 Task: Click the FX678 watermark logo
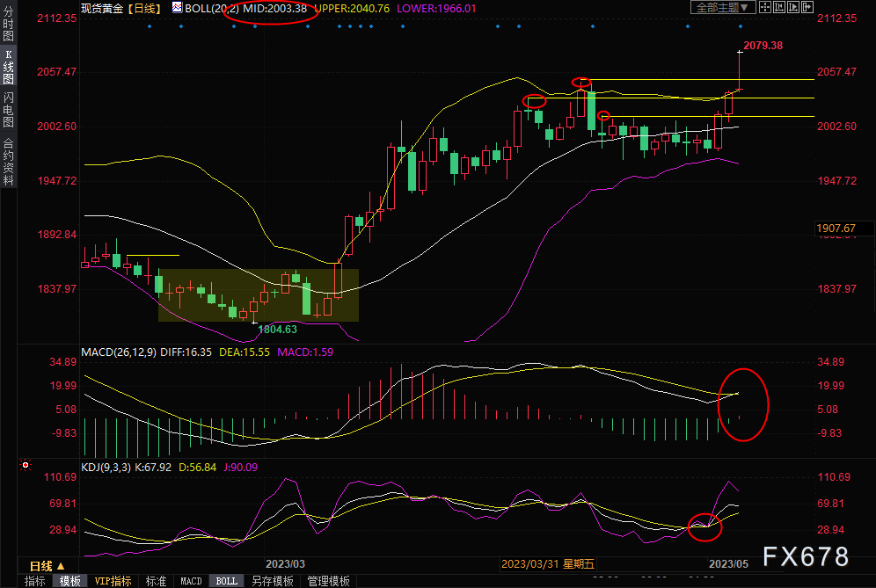click(x=806, y=556)
